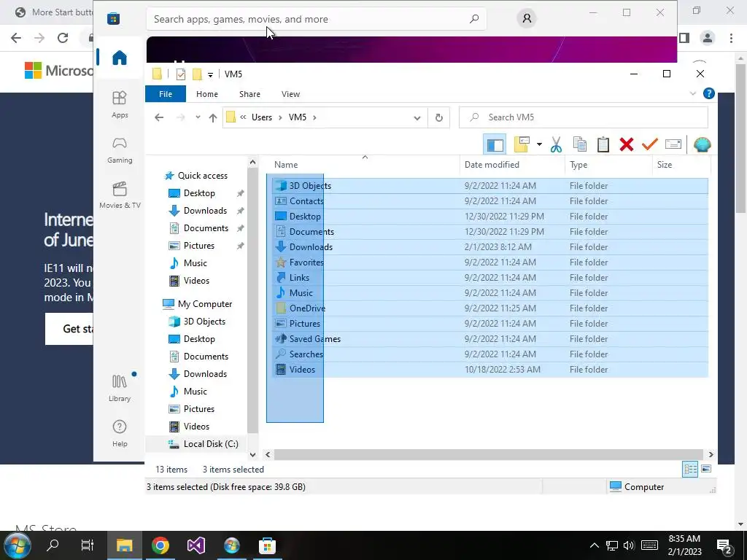Select the Searches folder row
The height and width of the screenshot is (560, 747).
coord(490,354)
